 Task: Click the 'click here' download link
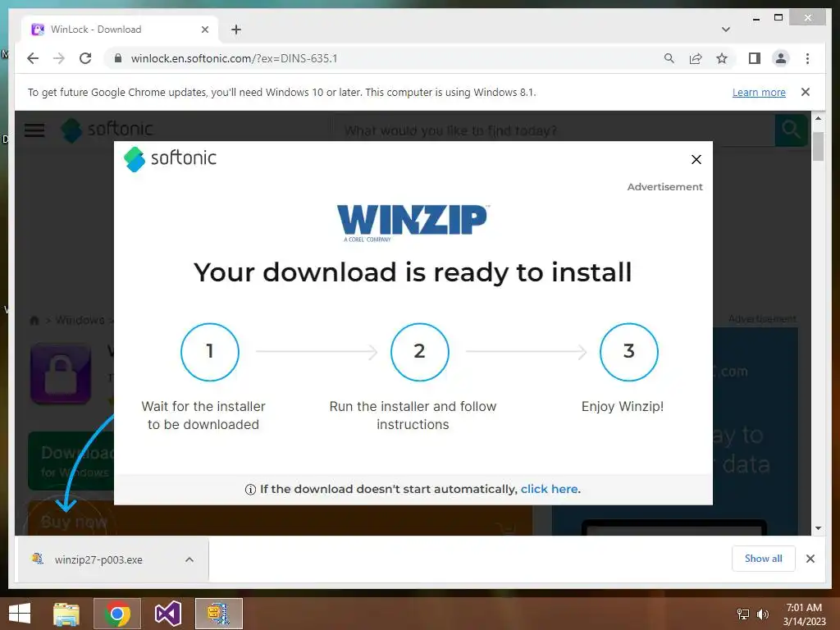549,489
